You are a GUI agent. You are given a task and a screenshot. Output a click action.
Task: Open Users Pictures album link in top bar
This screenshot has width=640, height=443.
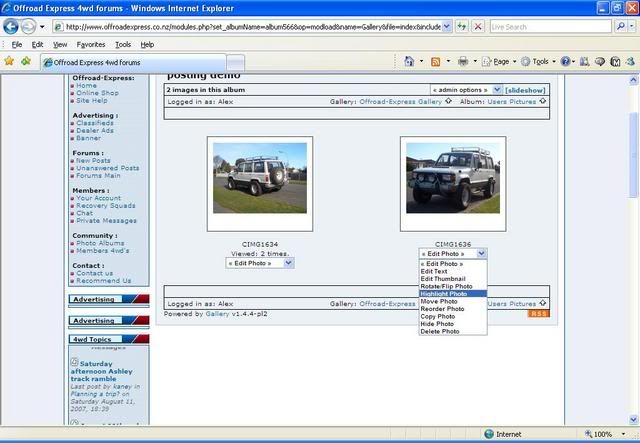(x=511, y=102)
